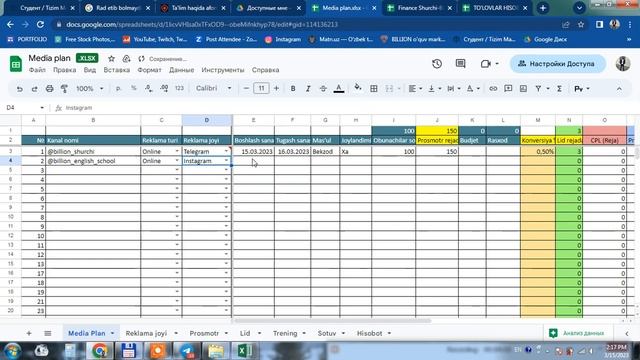Toggle strikethrough formatting

point(323,89)
